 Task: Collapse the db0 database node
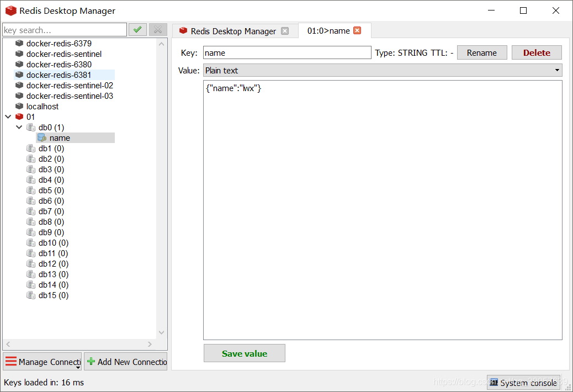point(19,128)
